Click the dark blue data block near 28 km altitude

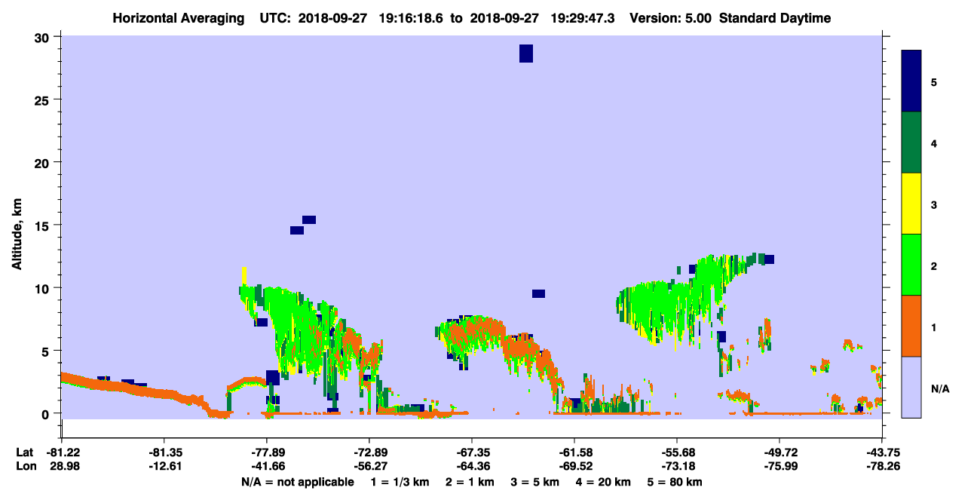click(526, 53)
